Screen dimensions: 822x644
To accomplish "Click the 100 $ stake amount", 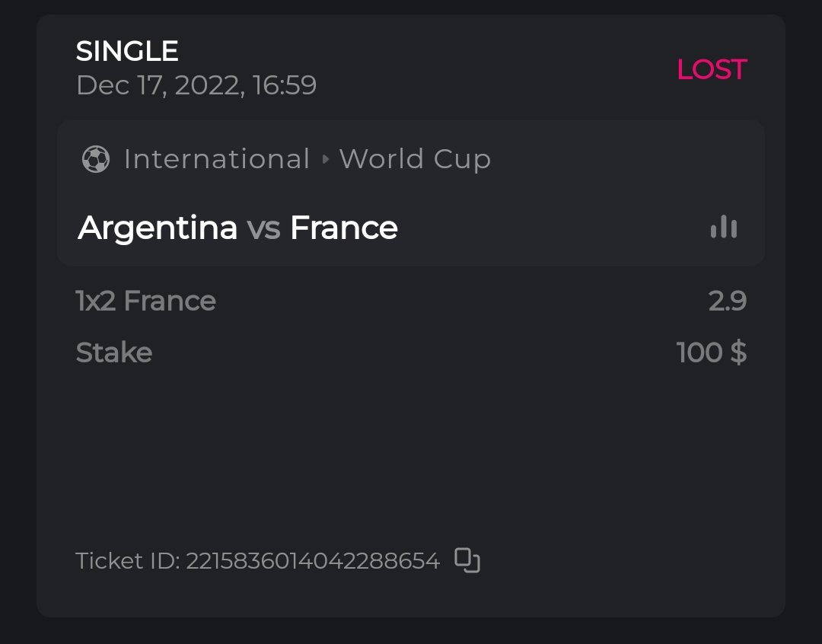I will coord(711,352).
